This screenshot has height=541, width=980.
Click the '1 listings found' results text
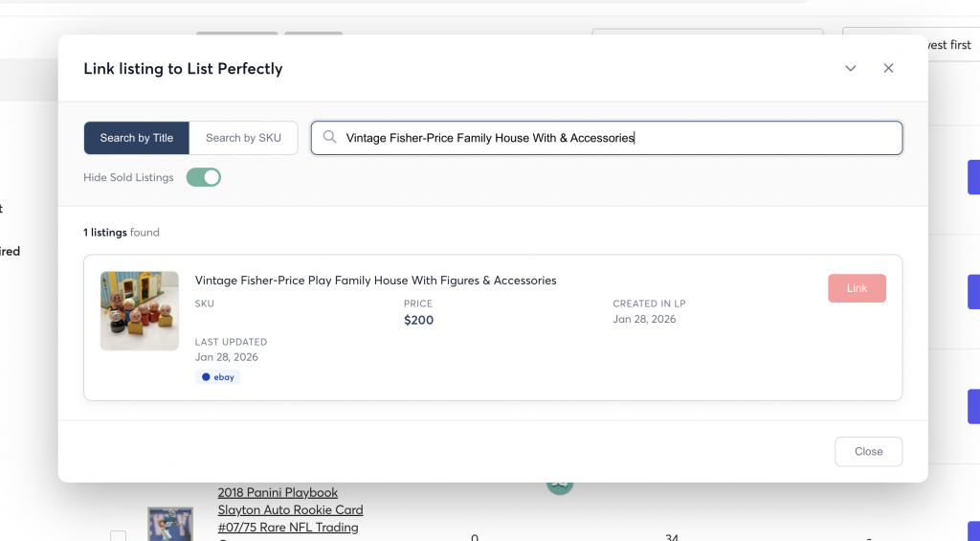point(122,233)
